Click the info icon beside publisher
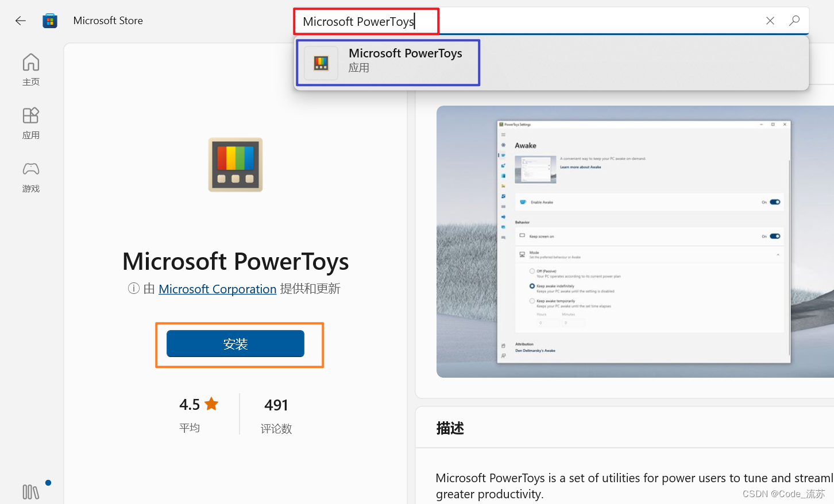 tap(134, 288)
